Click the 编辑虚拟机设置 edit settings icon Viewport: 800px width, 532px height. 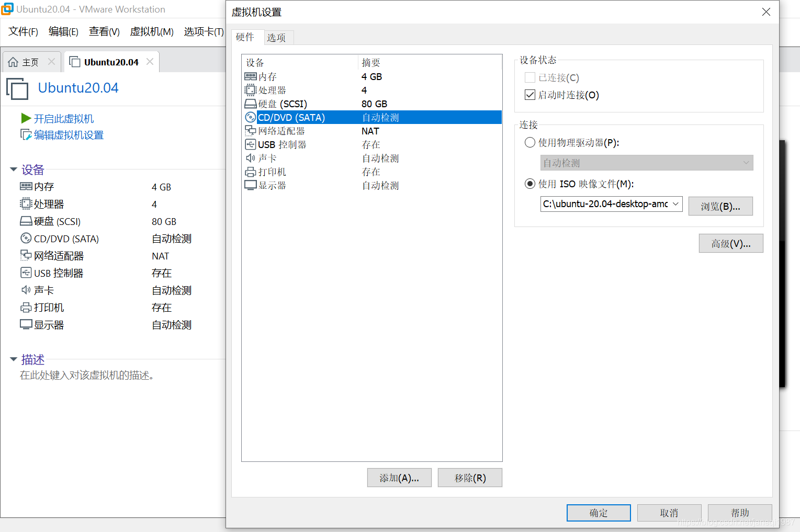25,135
